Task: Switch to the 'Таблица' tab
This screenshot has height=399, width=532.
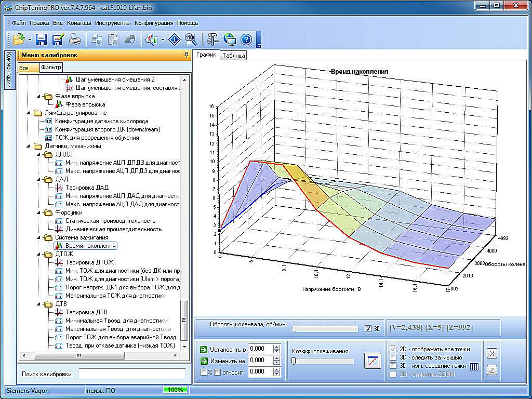Action: pos(233,55)
